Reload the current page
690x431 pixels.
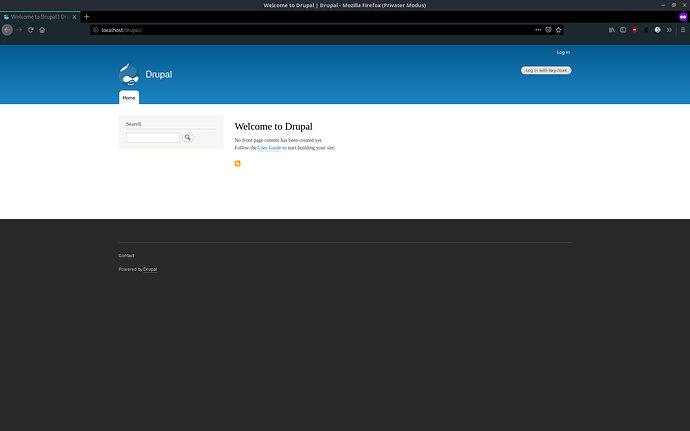pos(30,30)
